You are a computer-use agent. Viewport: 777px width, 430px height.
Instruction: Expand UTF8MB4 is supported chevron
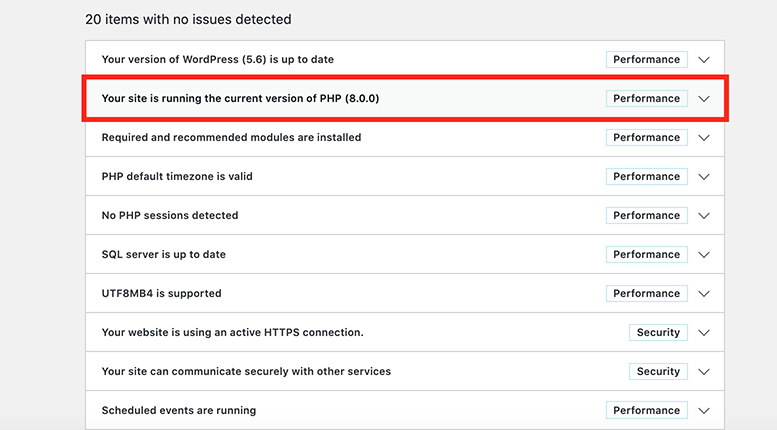pyautogui.click(x=704, y=294)
